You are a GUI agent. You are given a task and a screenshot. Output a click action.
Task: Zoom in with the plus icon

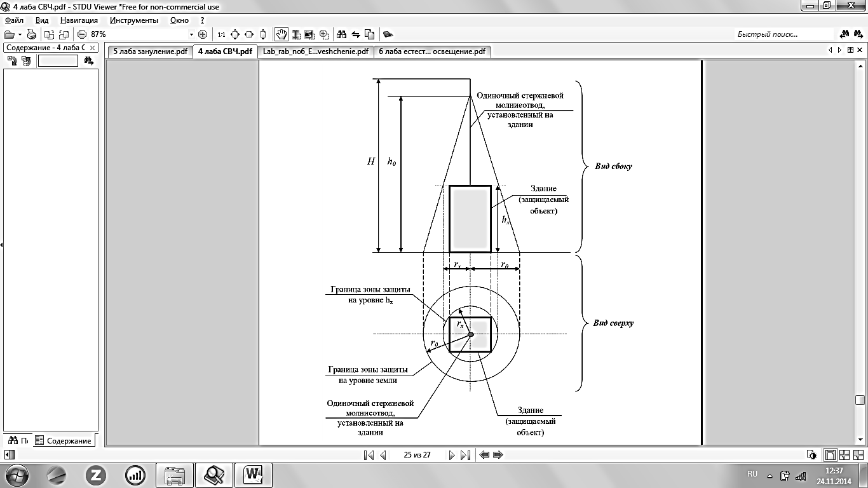[x=203, y=34]
